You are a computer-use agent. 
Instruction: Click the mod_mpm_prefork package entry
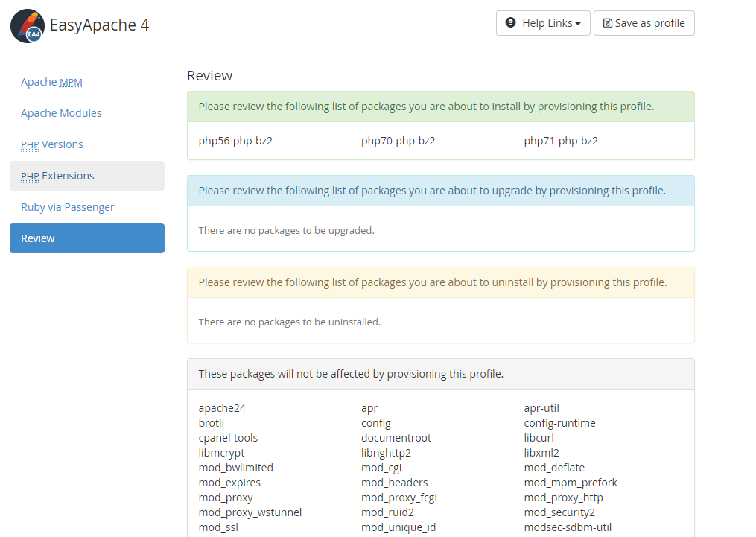click(571, 483)
